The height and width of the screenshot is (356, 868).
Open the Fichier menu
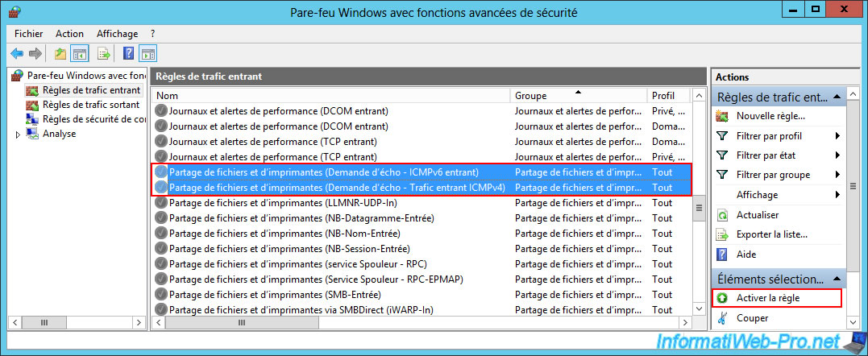coord(29,34)
